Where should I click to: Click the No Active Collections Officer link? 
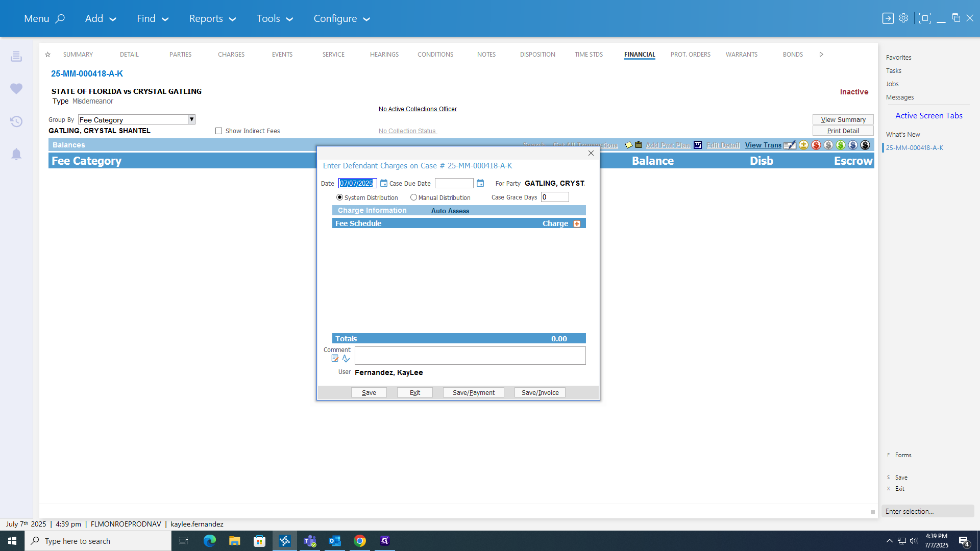[418, 109]
